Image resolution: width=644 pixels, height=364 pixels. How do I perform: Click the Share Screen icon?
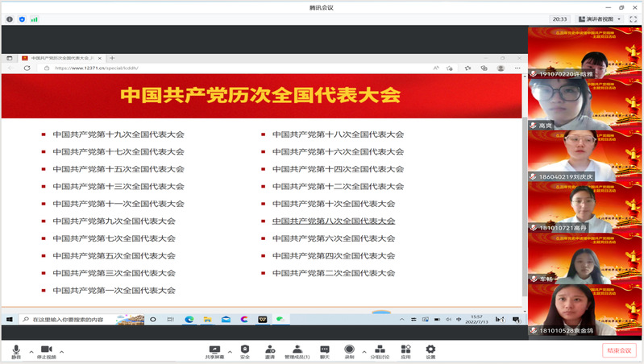pos(214,350)
